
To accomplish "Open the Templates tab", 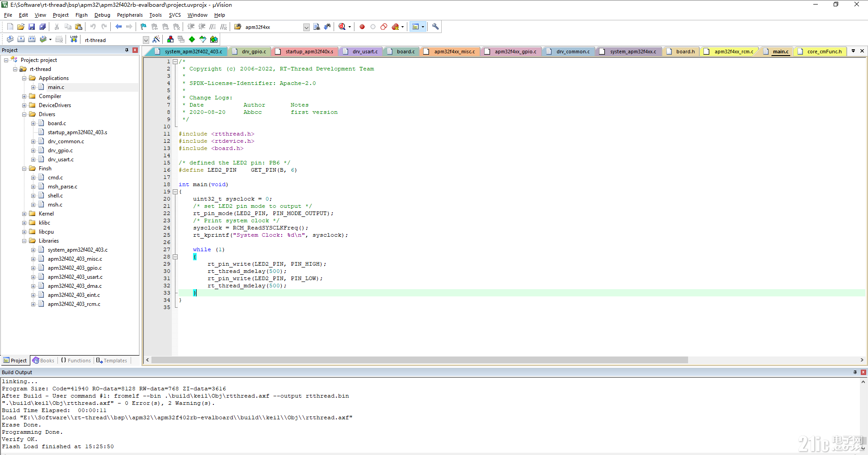I will [112, 361].
